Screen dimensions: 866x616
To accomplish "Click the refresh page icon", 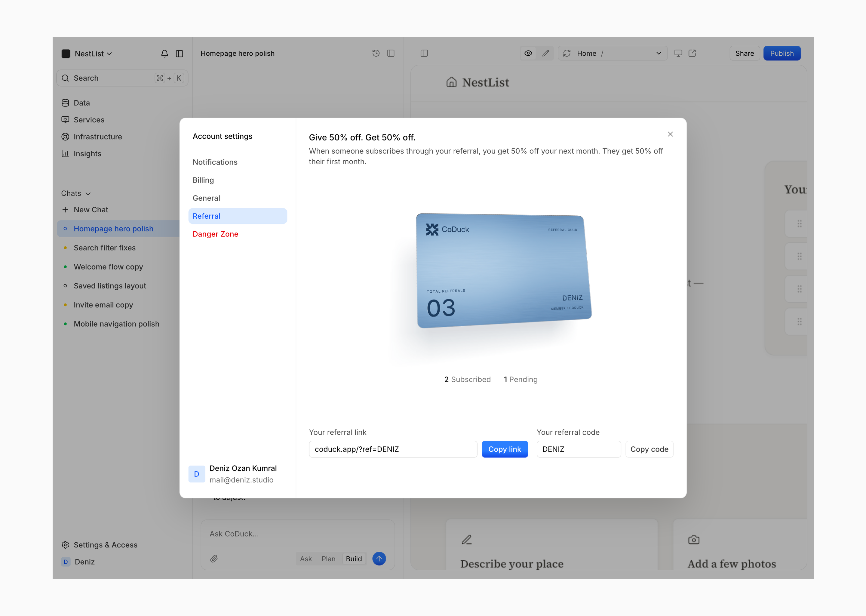I will pyautogui.click(x=567, y=53).
